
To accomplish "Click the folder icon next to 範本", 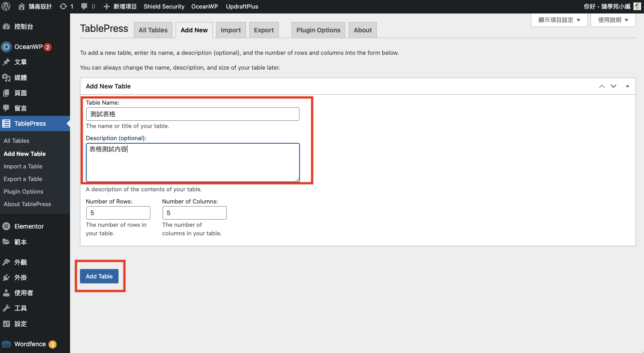I will pyautogui.click(x=6, y=242).
